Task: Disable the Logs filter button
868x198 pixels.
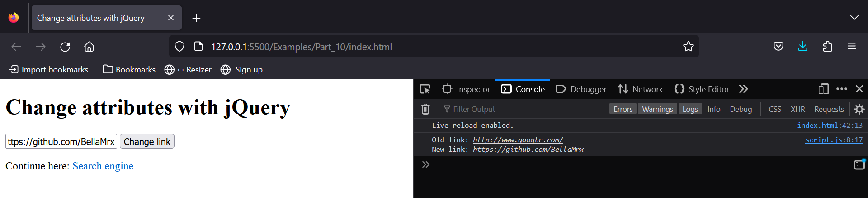Action: point(690,109)
